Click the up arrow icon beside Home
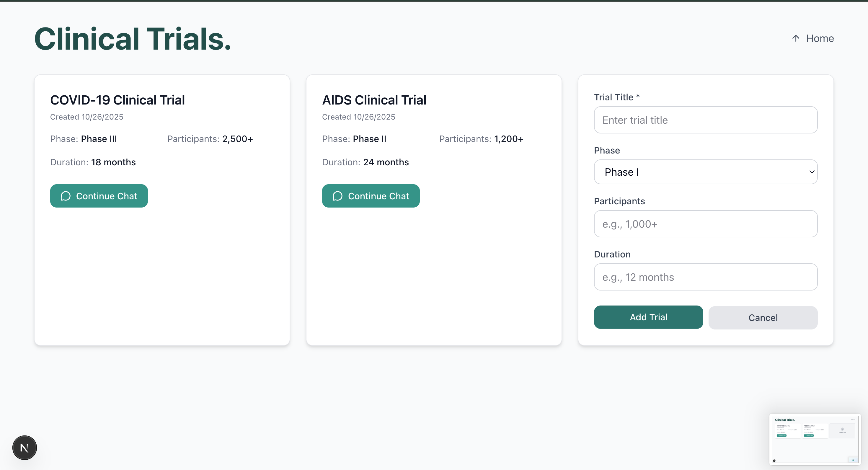The image size is (868, 470). [796, 38]
